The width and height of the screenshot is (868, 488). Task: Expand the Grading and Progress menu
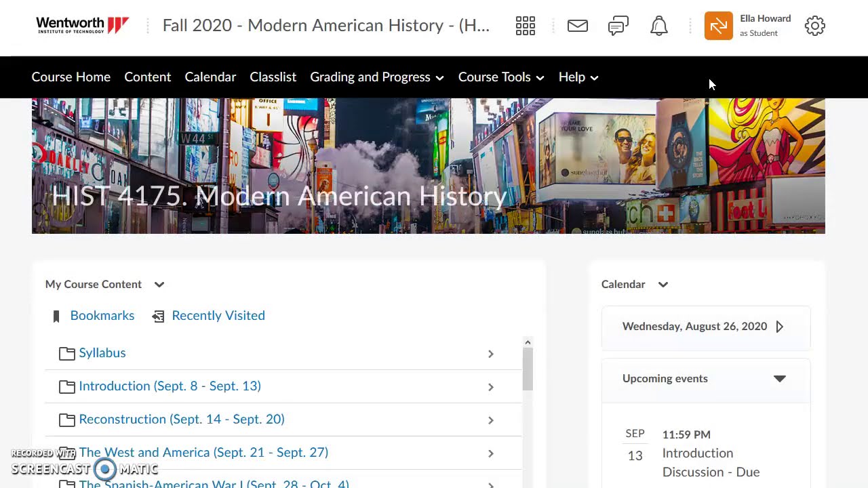[376, 77]
